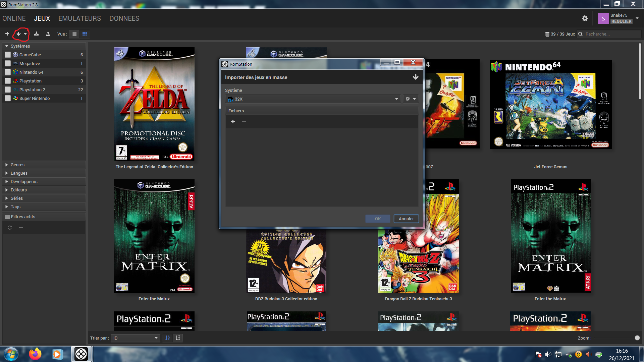
Task: Click the Zoom slider handle
Action: [637, 338]
